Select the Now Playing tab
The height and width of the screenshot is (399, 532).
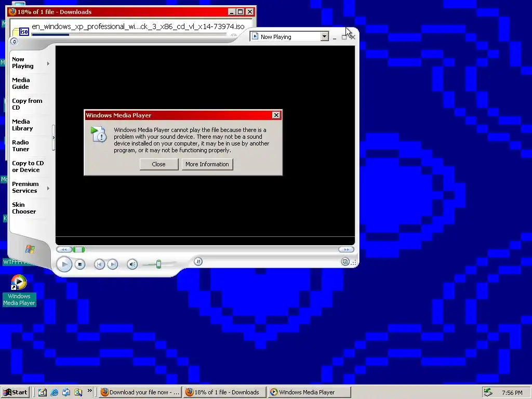coord(23,63)
